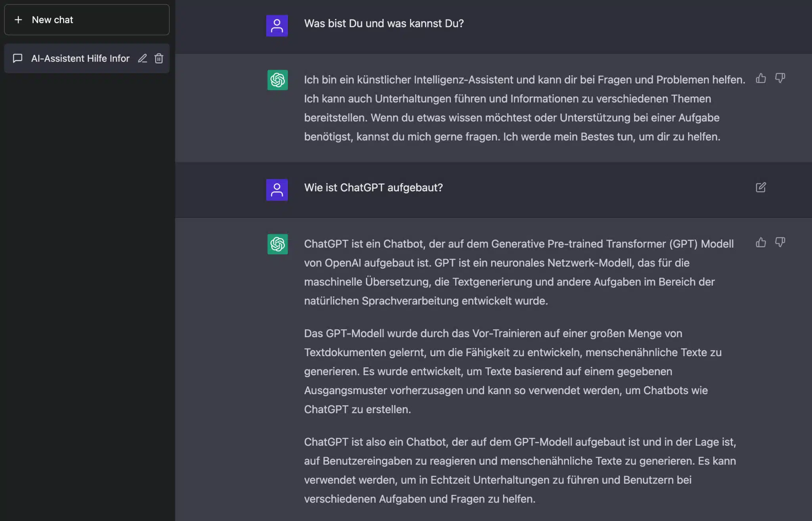Image resolution: width=812 pixels, height=521 pixels.
Task: Click the pencil icon to rename the chat
Action: coord(143,58)
